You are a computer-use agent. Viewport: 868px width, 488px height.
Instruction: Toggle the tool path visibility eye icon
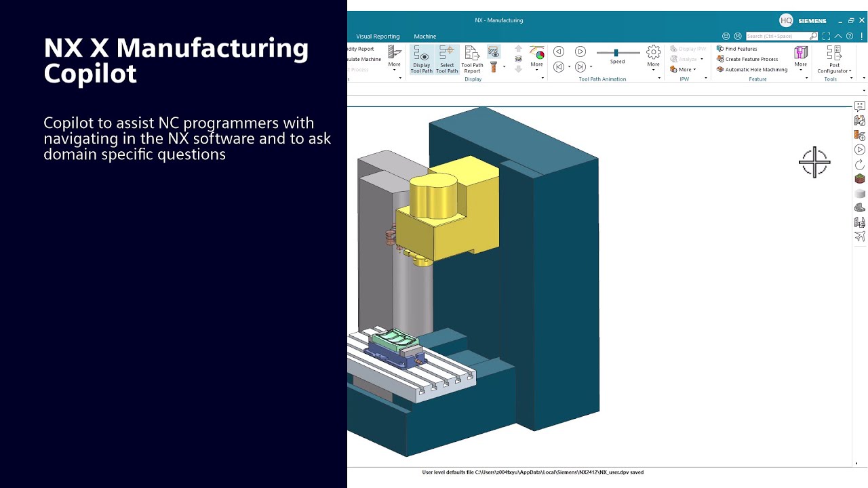494,52
